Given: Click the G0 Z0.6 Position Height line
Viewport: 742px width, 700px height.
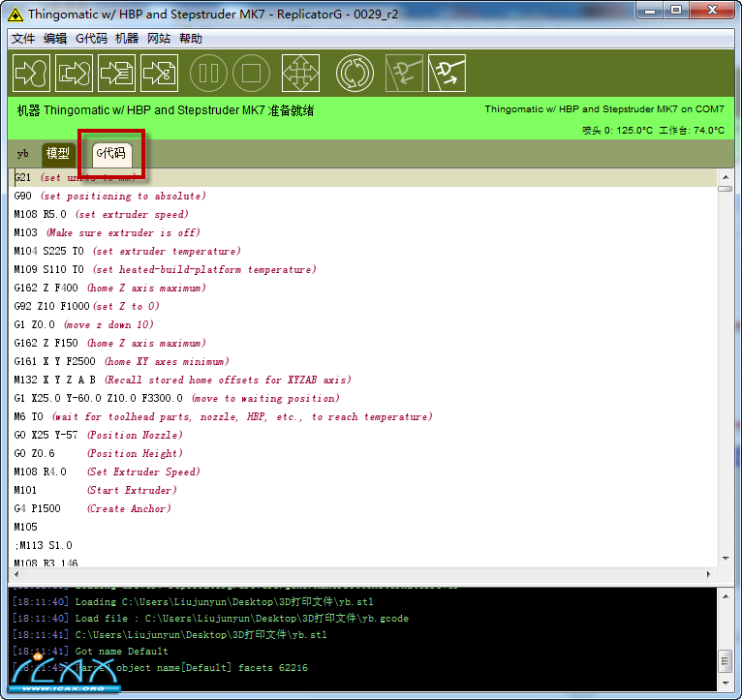Looking at the screenshot, I should pos(98,453).
